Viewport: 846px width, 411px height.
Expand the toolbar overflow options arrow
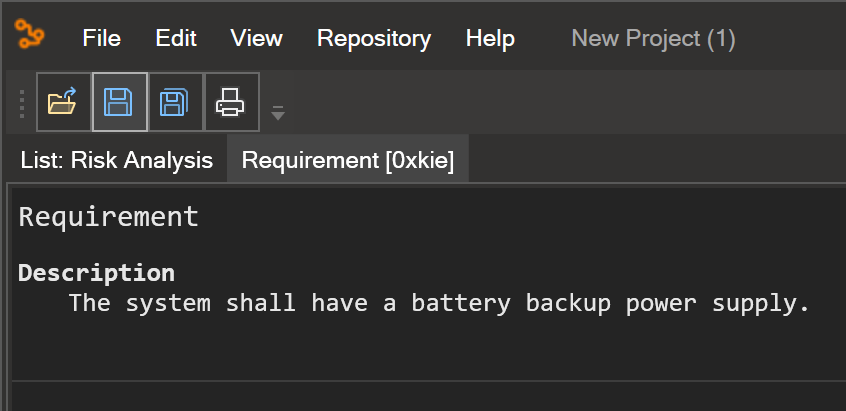(277, 113)
